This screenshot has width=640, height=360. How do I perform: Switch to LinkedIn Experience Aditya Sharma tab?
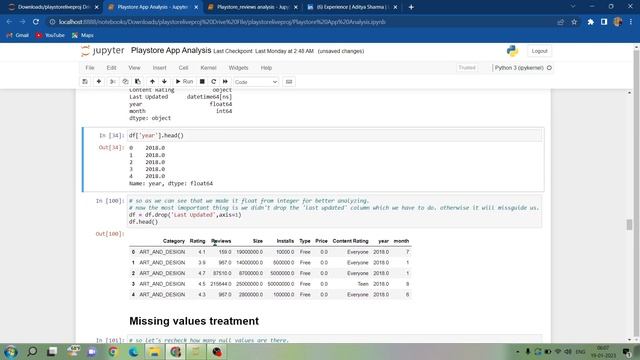point(352,7)
